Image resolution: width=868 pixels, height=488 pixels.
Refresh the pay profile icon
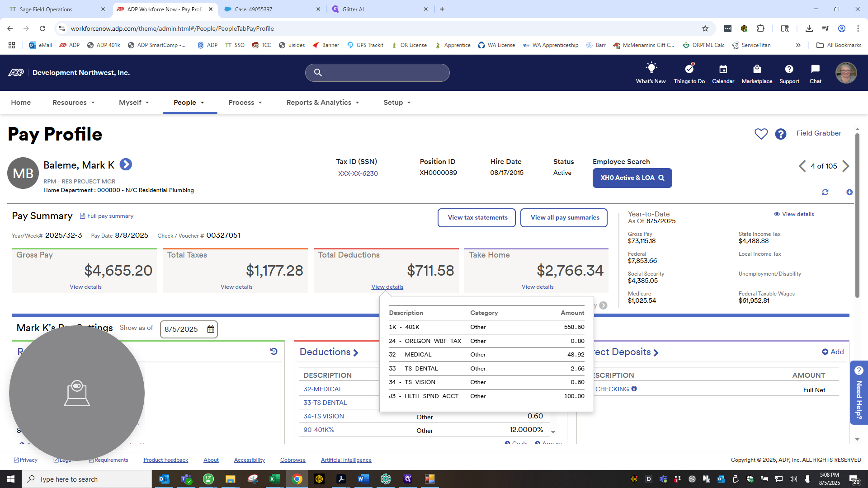(x=825, y=192)
